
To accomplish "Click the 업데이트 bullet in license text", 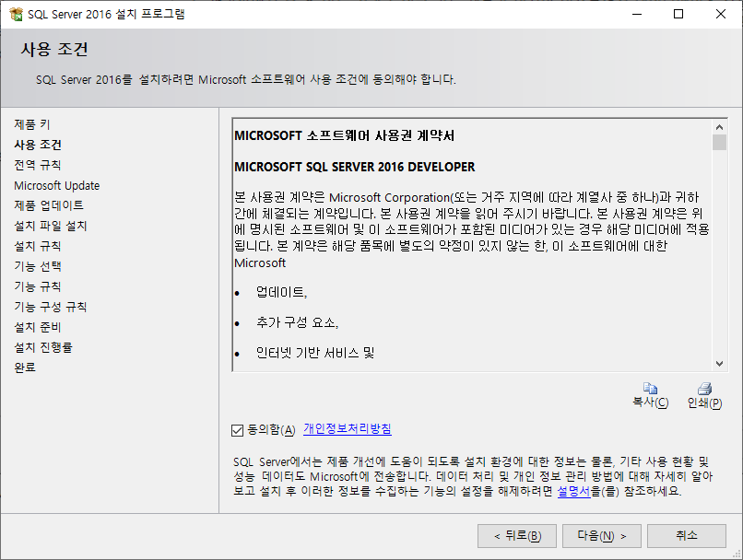I will point(281,292).
